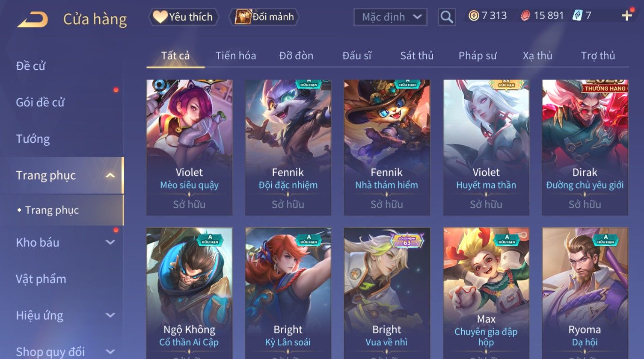The image size is (644, 359).
Task: Switch to the Pháp sư tab
Action: point(478,56)
